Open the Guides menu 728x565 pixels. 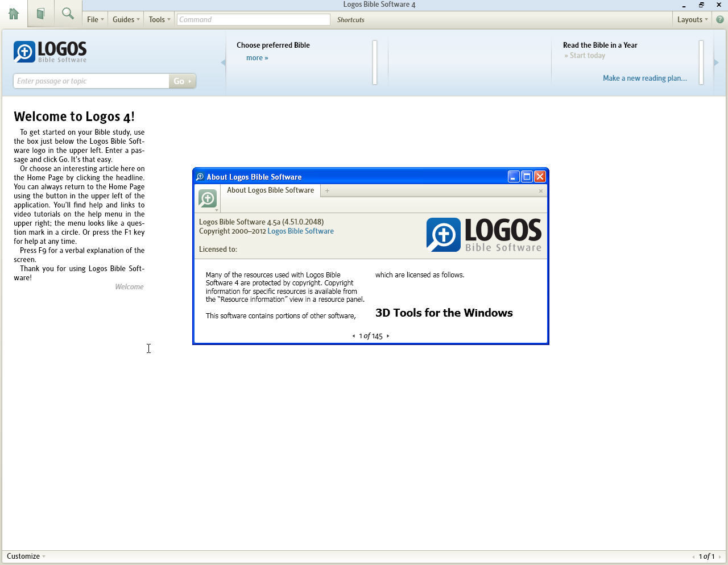pos(126,19)
